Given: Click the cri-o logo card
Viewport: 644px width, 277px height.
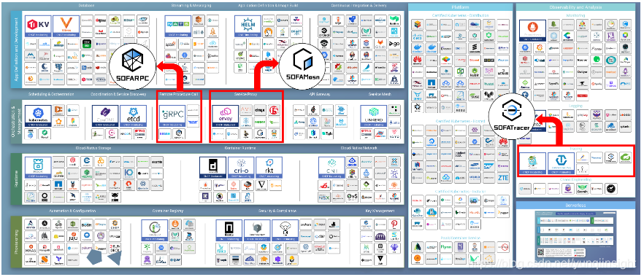Looking at the screenshot, I should point(241,168).
